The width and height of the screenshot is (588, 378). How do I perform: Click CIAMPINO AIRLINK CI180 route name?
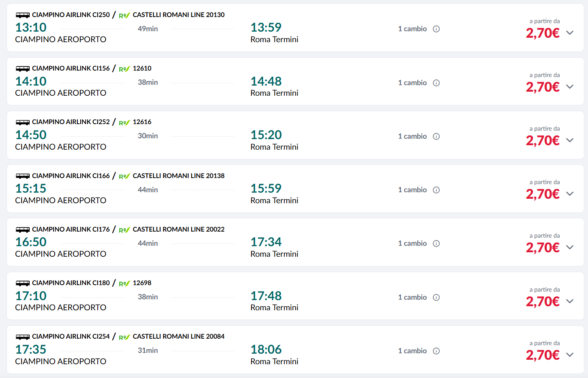click(x=71, y=283)
